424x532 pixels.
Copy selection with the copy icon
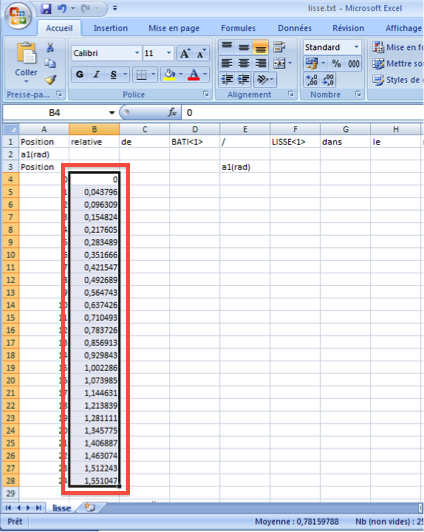[50, 63]
